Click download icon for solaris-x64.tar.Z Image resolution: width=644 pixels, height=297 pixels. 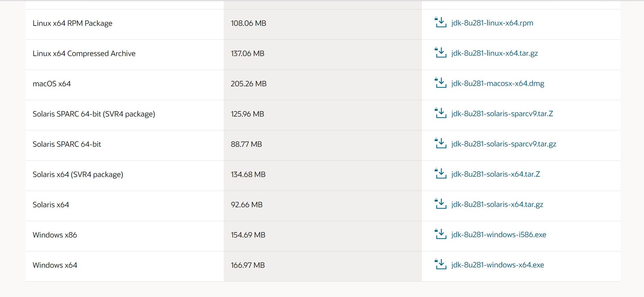(440, 174)
